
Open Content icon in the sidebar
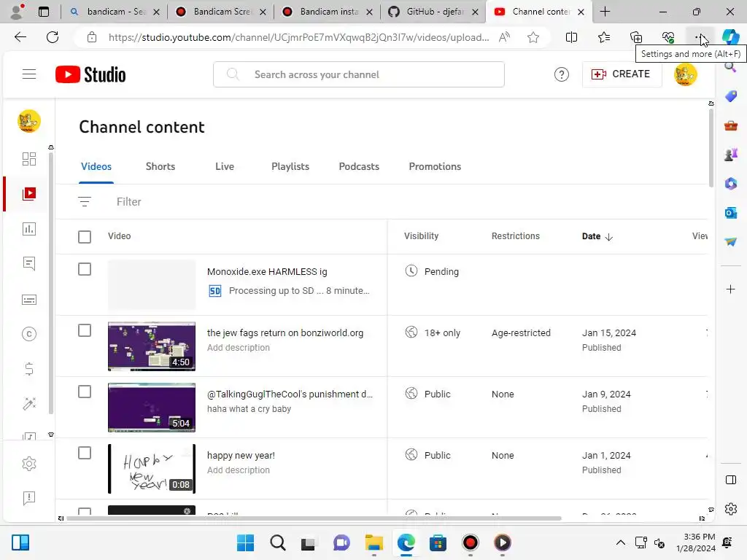29,193
